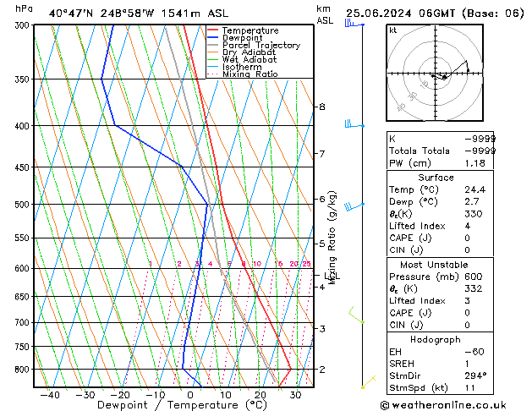Click the '800' pressure level label
Image resolution: width=532 pixels, height=411 pixels.
pos(24,370)
